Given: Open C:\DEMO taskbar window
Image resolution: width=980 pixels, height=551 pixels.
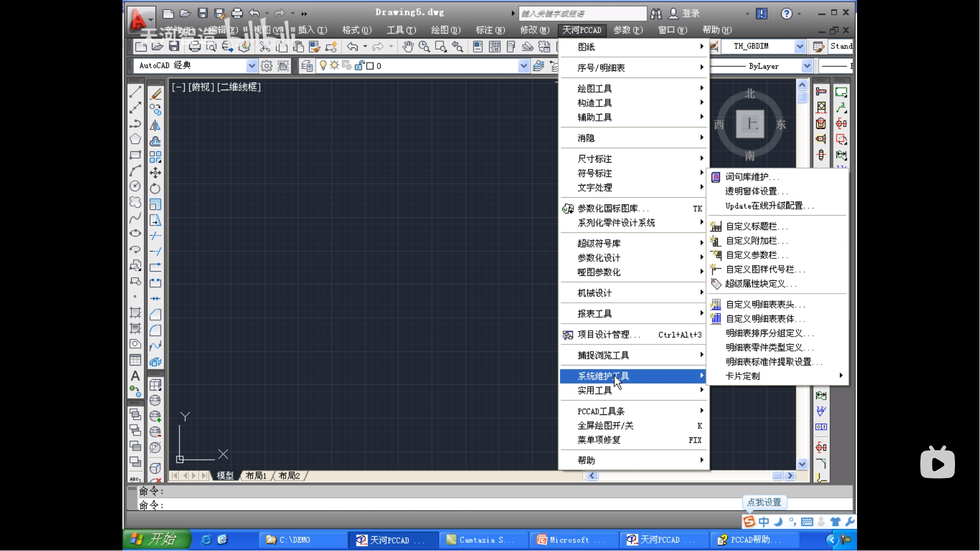Looking at the screenshot, I should (303, 540).
